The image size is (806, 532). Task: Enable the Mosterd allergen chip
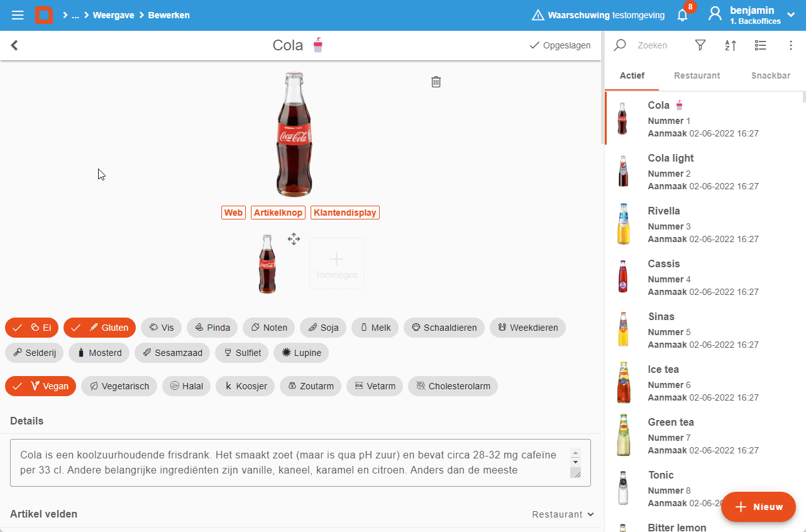99,353
